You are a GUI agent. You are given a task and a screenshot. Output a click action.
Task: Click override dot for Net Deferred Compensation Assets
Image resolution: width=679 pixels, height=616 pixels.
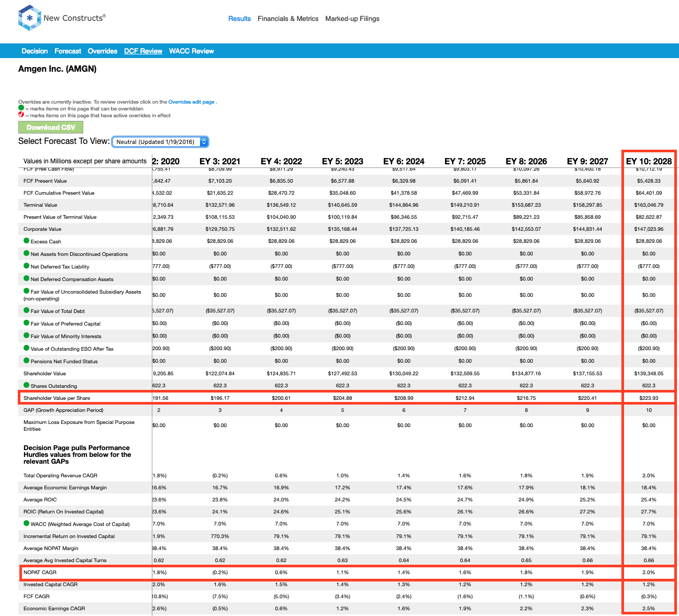(x=26, y=278)
